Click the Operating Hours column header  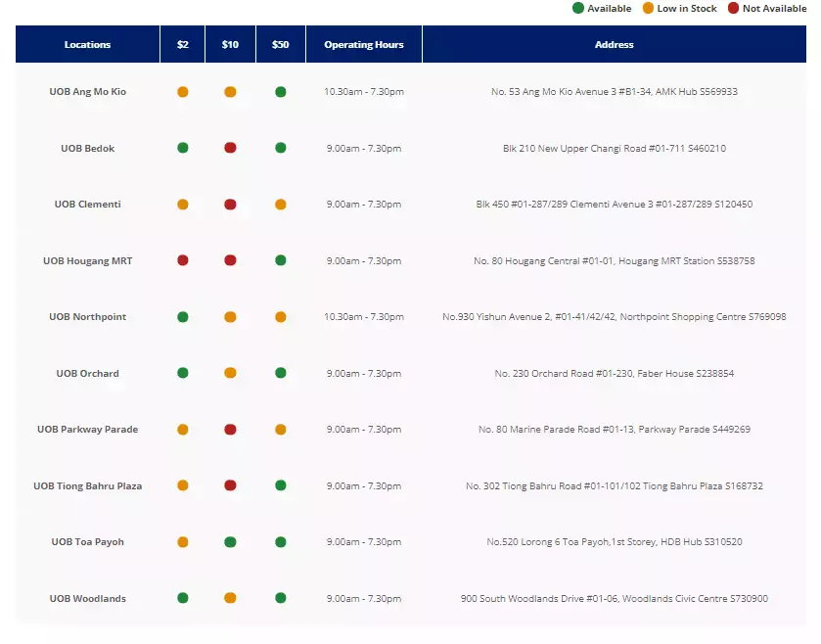click(x=363, y=45)
